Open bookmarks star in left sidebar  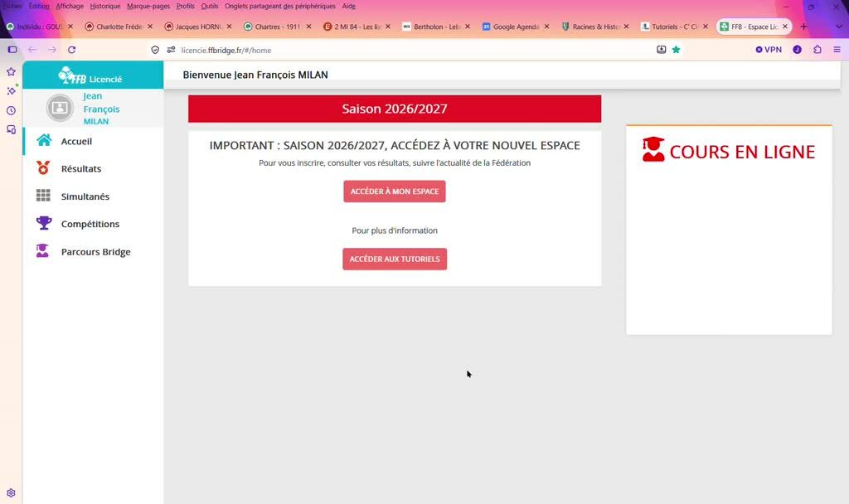(11, 71)
